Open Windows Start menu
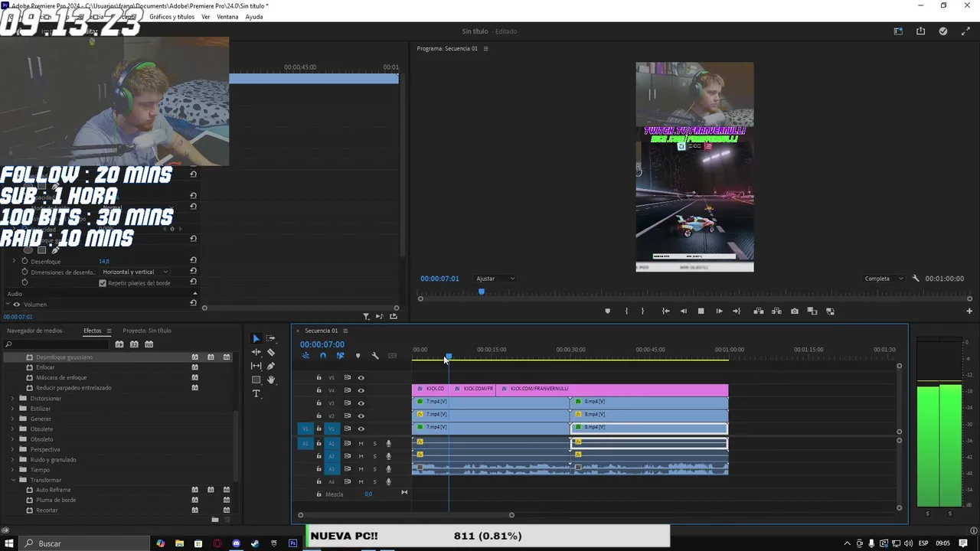Screen dimensions: 980x551 pyautogui.click(x=8, y=543)
